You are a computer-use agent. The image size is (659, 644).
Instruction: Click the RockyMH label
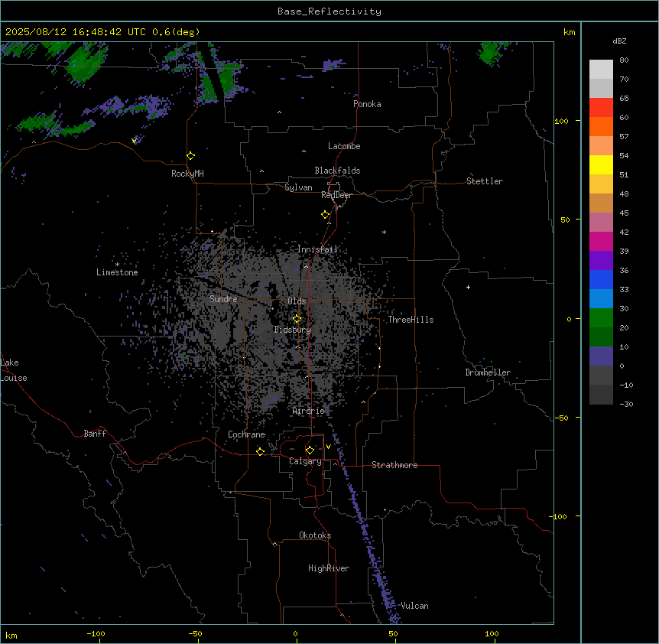[x=187, y=174]
